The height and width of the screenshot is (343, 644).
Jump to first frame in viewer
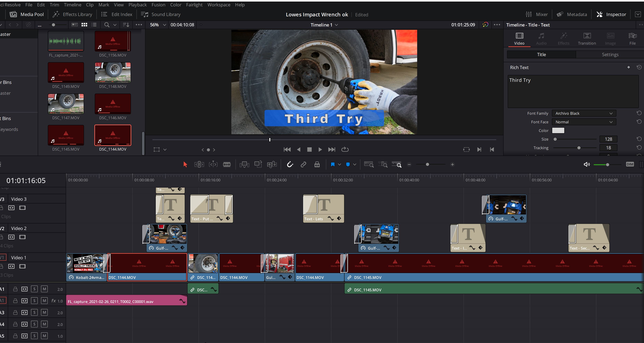tap(287, 150)
